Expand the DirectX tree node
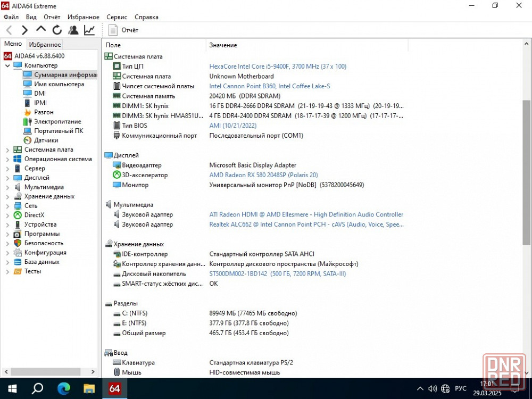Viewport: 532px width, 399px height. [7, 215]
